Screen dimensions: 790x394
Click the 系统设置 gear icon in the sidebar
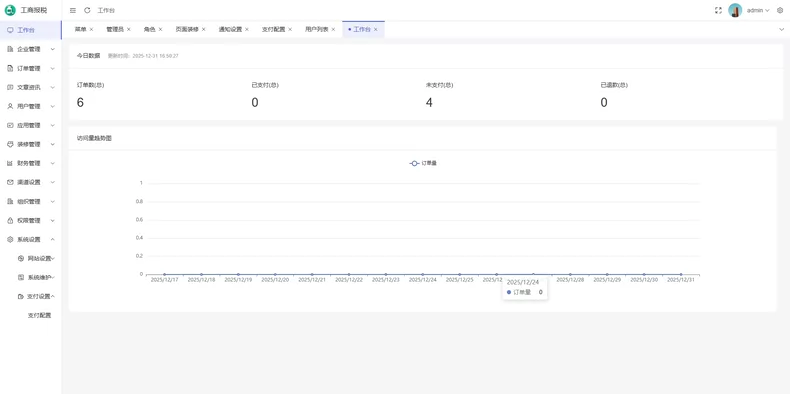point(10,239)
